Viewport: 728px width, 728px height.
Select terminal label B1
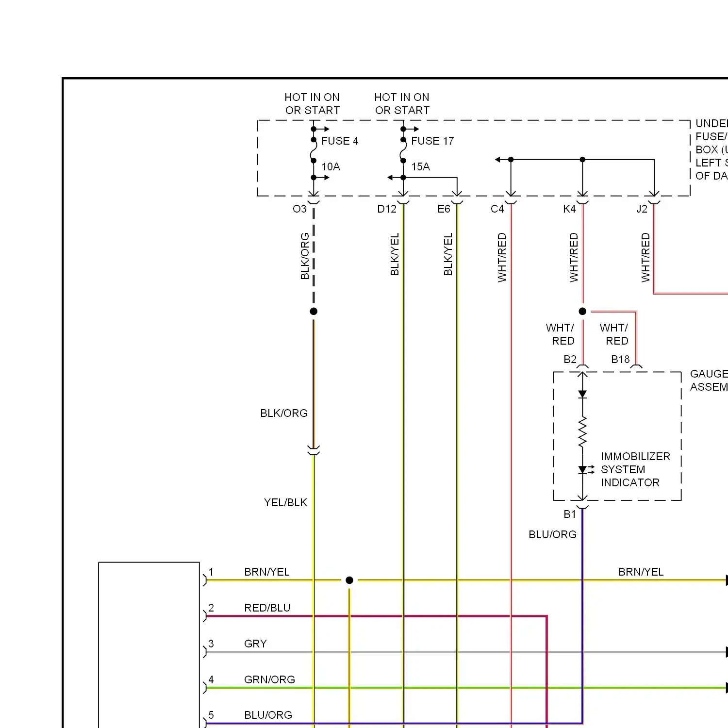[570, 514]
